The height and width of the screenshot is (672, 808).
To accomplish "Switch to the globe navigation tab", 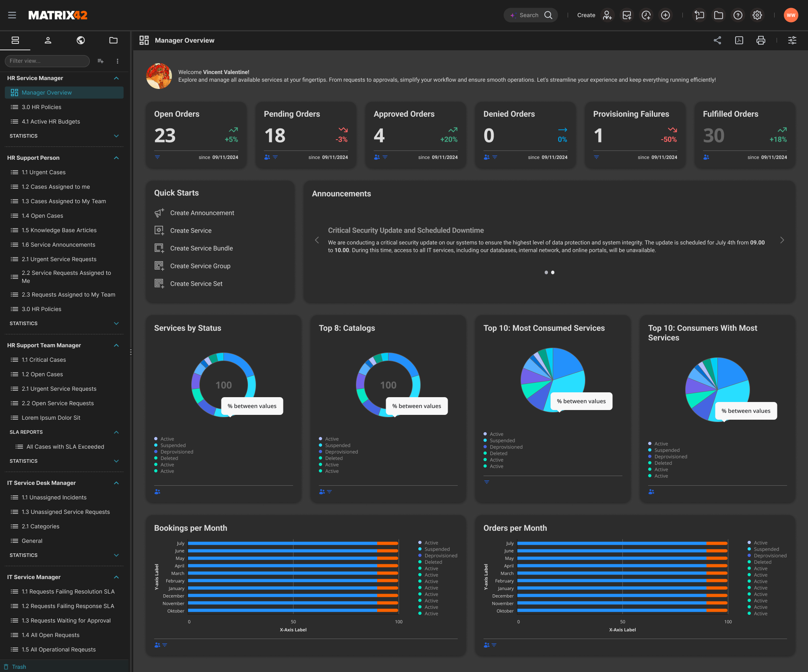I will coord(81,40).
